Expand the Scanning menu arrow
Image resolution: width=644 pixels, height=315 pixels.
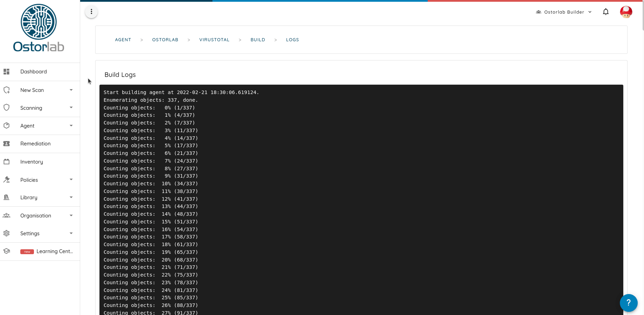(x=71, y=107)
